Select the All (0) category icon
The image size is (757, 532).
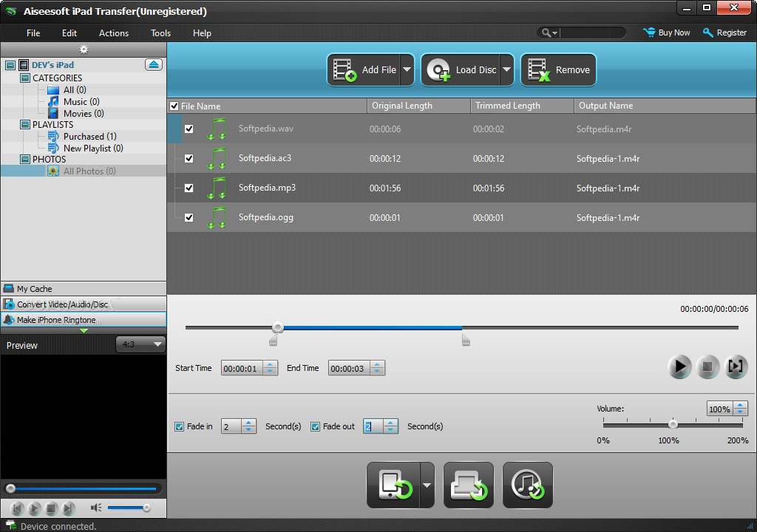click(x=53, y=90)
